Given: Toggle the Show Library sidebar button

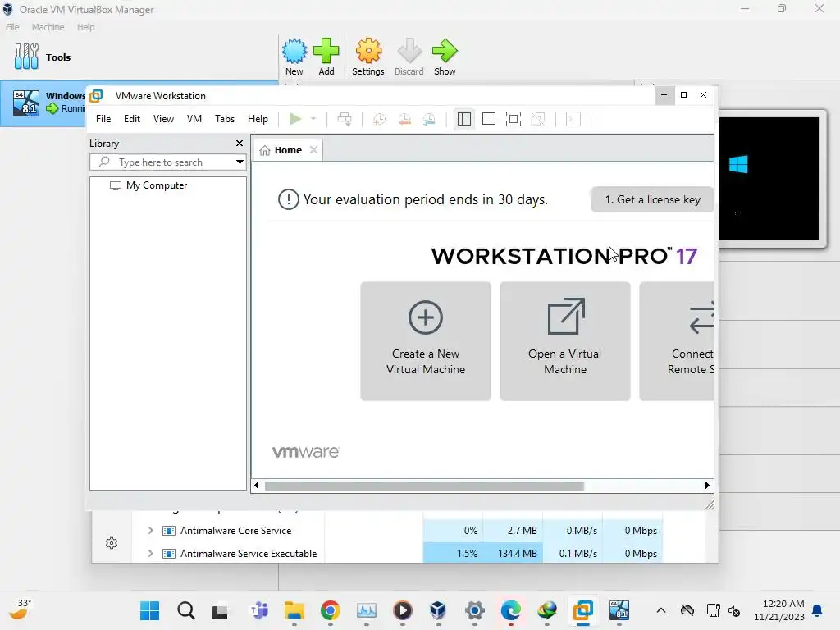Looking at the screenshot, I should pyautogui.click(x=464, y=119).
